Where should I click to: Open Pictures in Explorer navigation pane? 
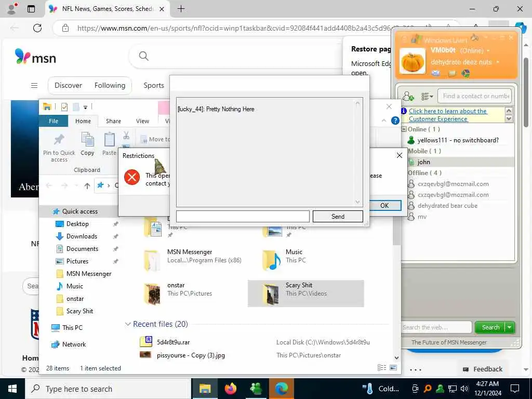pyautogui.click(x=77, y=261)
